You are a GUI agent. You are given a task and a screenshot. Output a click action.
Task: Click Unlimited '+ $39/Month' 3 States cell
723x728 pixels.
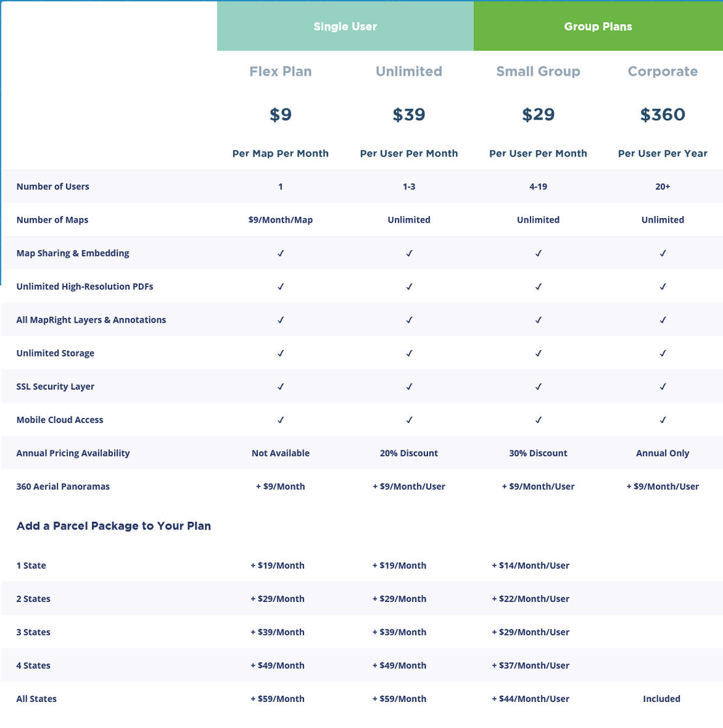click(x=399, y=633)
